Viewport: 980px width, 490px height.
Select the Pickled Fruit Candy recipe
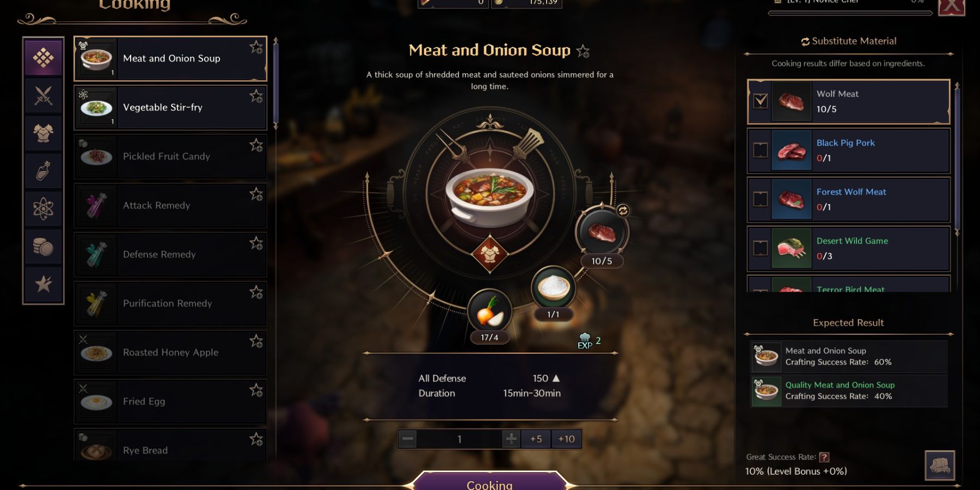(170, 157)
